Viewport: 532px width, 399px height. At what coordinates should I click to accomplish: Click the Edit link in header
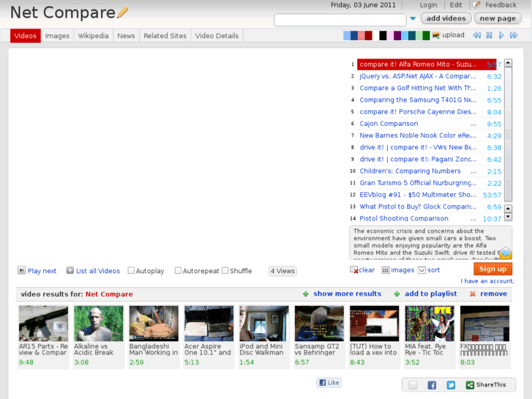tap(456, 5)
